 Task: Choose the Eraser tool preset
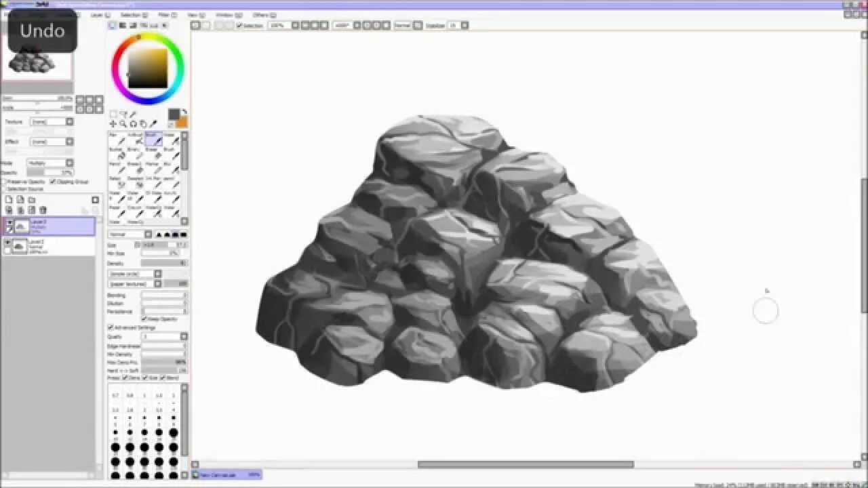153,154
